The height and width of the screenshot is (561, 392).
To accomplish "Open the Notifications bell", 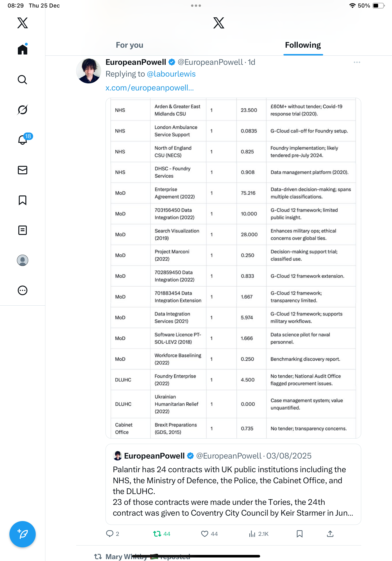I will [23, 140].
